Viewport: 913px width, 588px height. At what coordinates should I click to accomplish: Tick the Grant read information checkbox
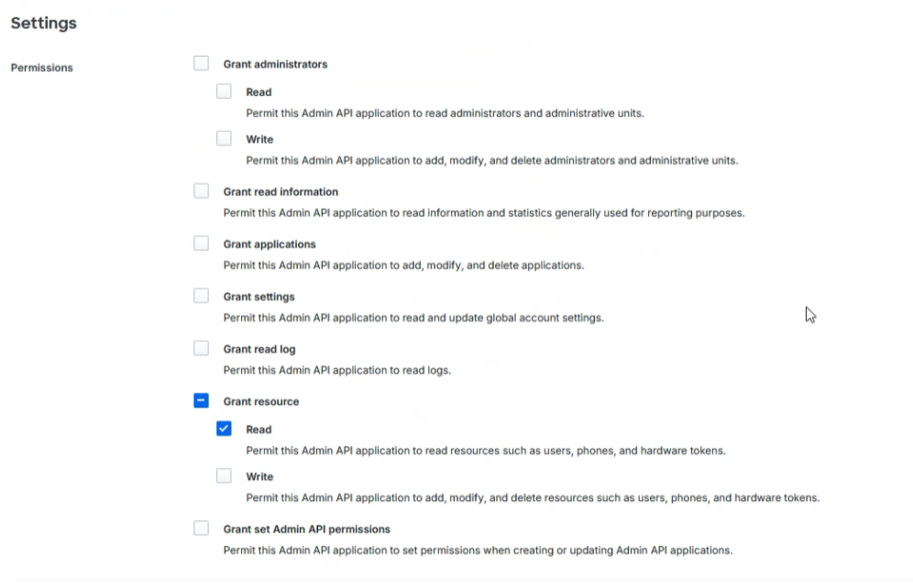[202, 191]
